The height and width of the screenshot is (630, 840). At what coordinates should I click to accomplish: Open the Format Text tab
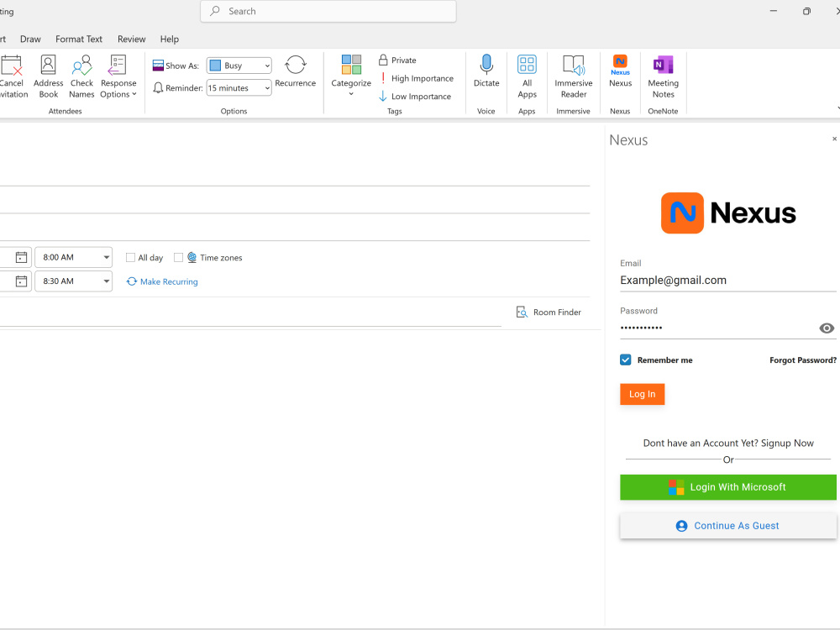point(79,39)
